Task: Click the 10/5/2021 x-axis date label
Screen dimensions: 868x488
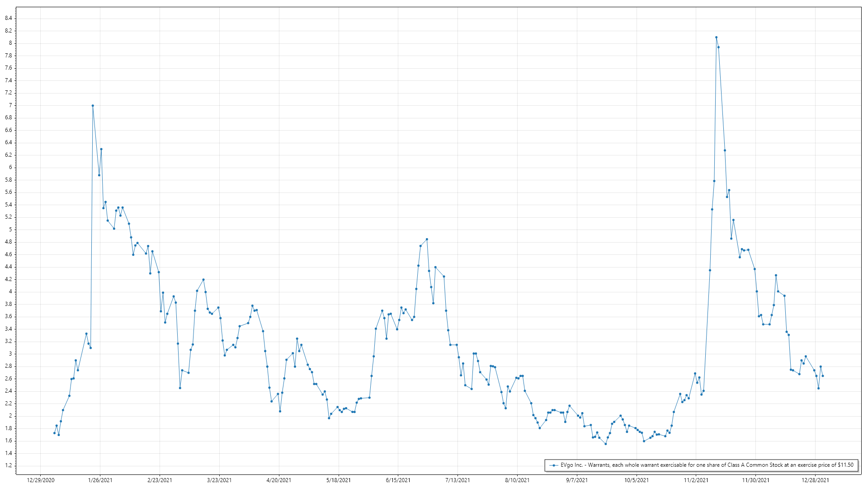Action: [637, 480]
